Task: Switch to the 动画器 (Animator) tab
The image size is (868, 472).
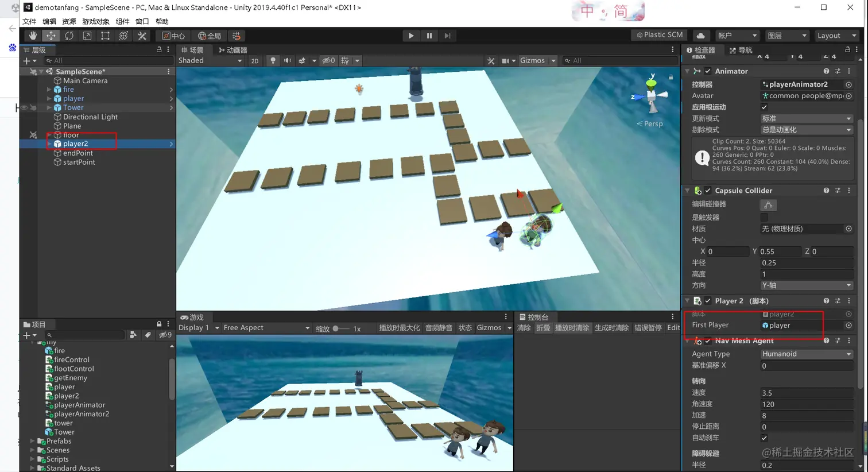Action: 233,50
